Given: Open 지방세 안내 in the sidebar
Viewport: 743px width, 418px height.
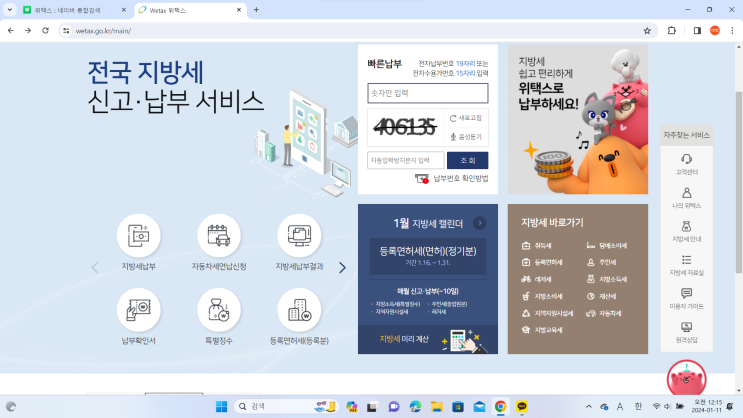Looking at the screenshot, I should (686, 231).
